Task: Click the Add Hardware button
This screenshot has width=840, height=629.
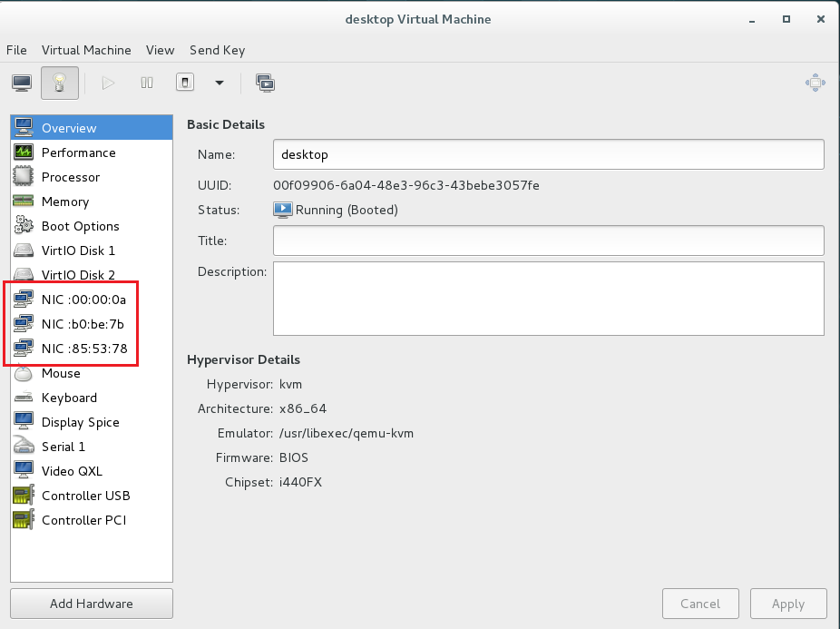Action: pyautogui.click(x=92, y=604)
